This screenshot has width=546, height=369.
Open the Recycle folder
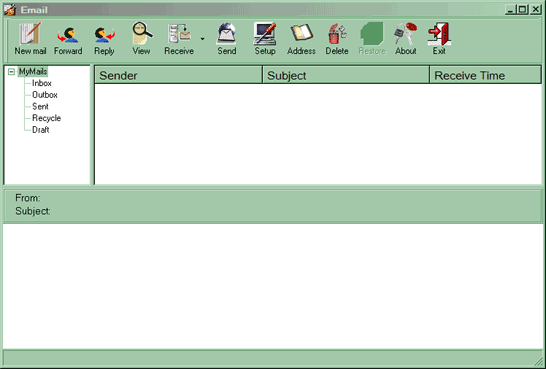pyautogui.click(x=46, y=118)
